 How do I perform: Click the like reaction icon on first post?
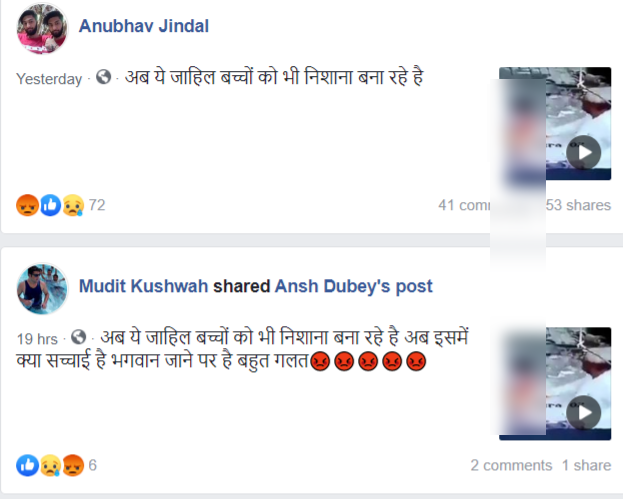(x=50, y=205)
